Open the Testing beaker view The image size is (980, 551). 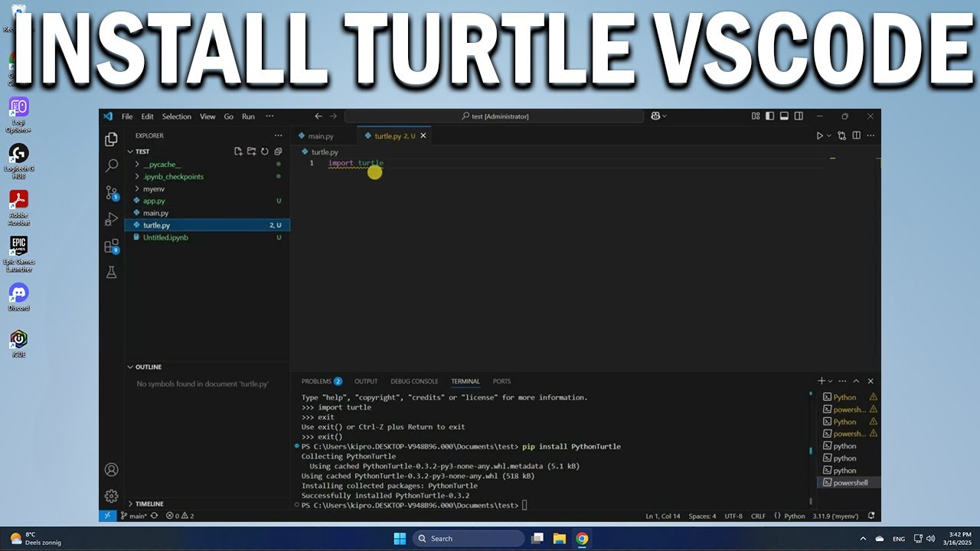[x=112, y=272]
